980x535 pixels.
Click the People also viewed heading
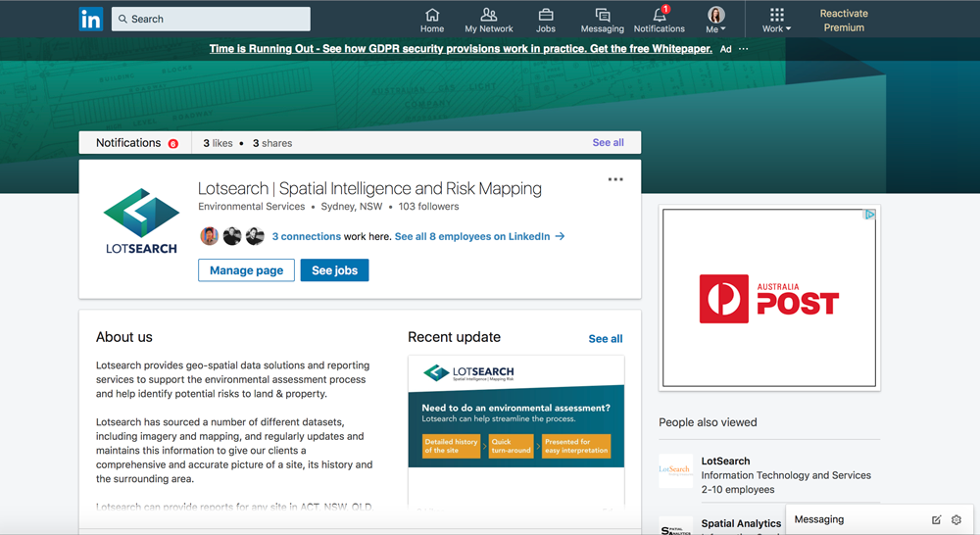click(x=708, y=422)
